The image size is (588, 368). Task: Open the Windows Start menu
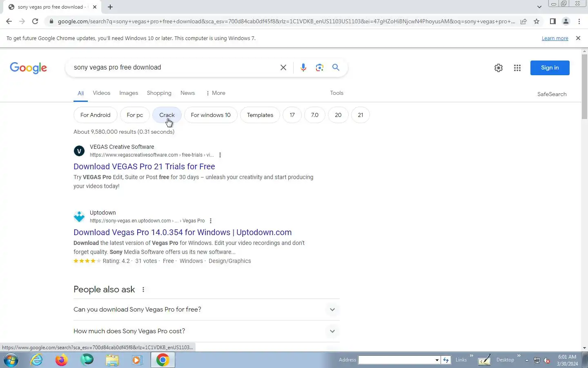pos(11,360)
